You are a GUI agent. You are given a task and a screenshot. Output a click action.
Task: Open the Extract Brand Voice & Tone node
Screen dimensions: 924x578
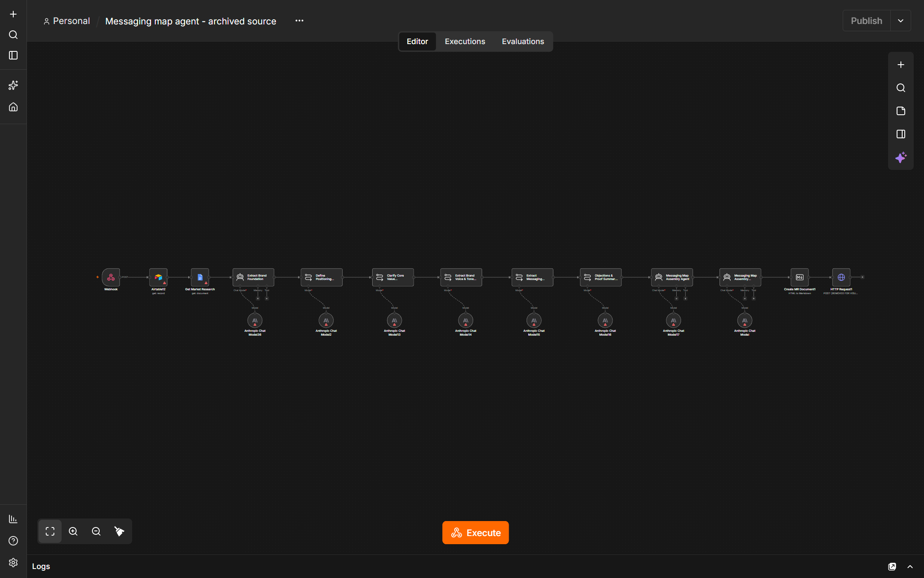(461, 277)
